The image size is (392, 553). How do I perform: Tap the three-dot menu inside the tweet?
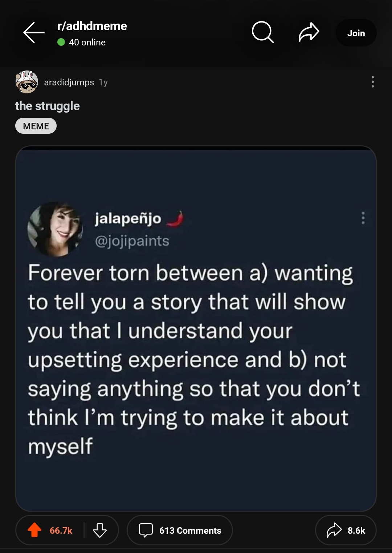point(363,218)
